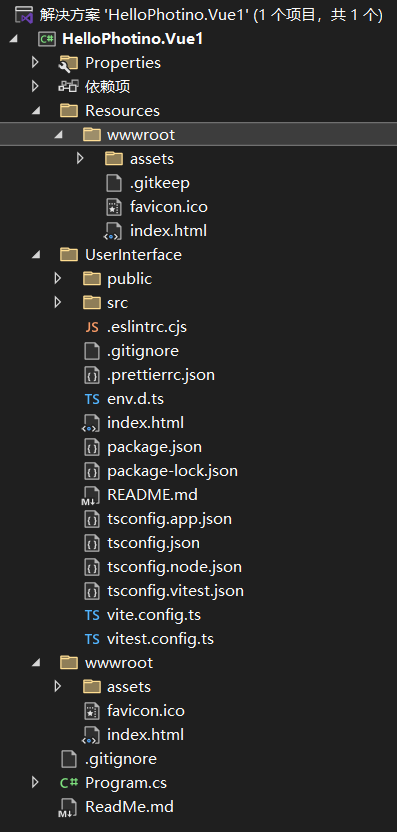Click the solution icon beside 'HelloPhotino.Vue1' solution

(25, 15)
